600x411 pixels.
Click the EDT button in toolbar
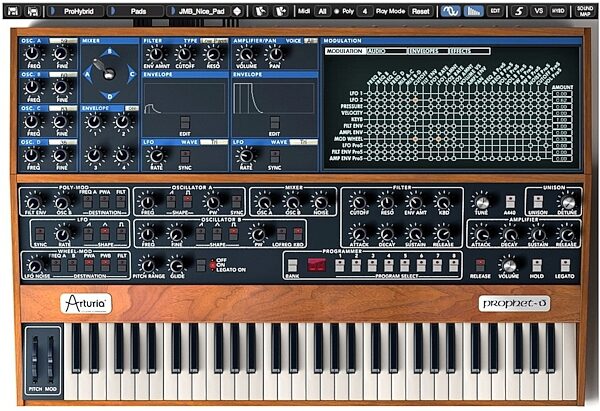[x=495, y=11]
